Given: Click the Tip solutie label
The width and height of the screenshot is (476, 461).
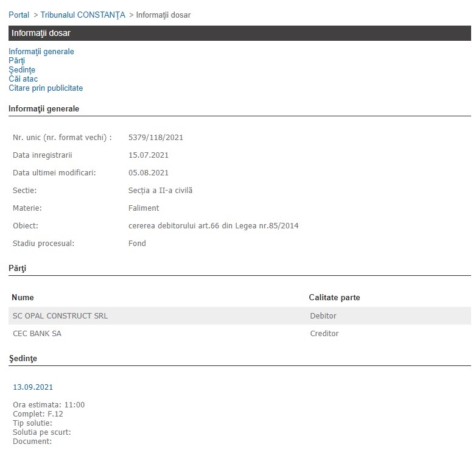Looking at the screenshot, I should (x=32, y=423).
